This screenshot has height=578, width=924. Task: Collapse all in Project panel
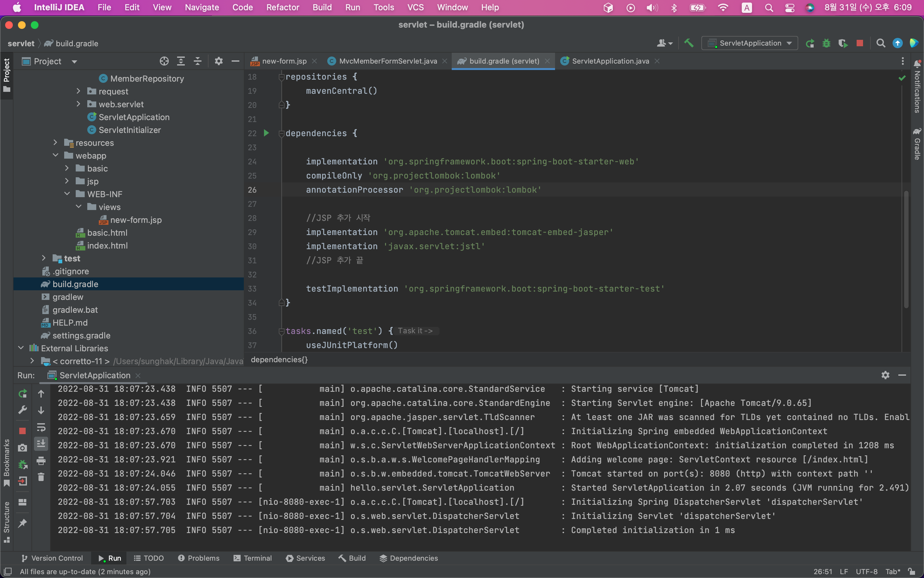pos(197,61)
